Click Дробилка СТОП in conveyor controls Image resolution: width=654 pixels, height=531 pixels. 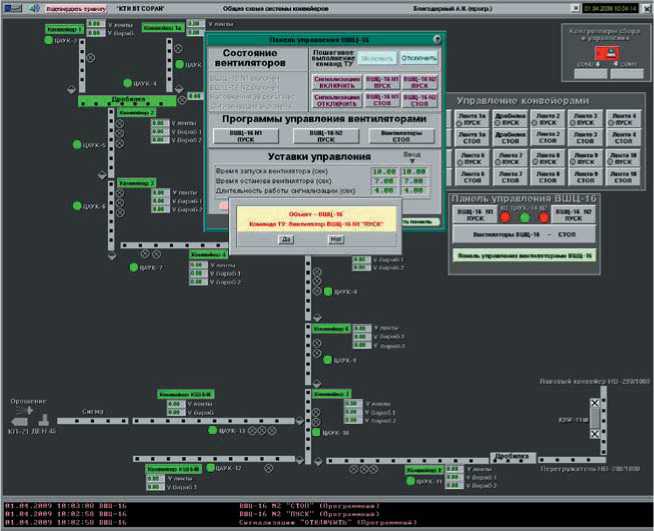tap(510, 139)
